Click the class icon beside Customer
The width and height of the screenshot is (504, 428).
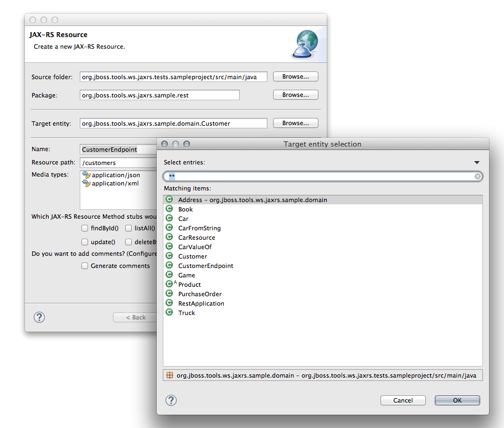click(169, 256)
